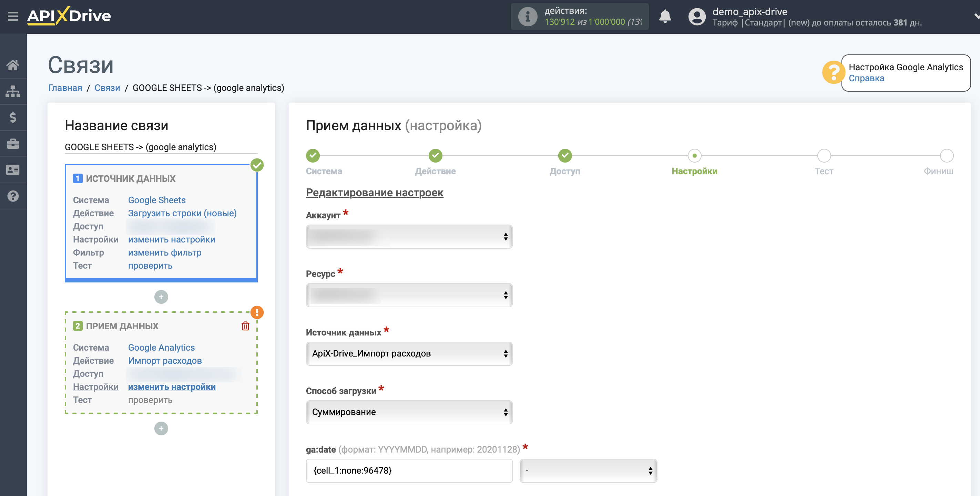
Task: Go to the Действие step
Action: 435,156
